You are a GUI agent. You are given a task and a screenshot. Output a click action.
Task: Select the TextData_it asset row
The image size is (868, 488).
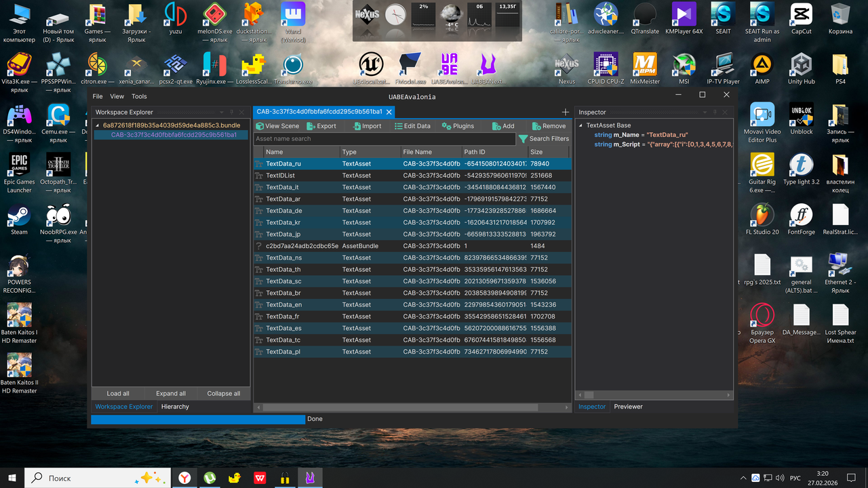click(x=412, y=187)
